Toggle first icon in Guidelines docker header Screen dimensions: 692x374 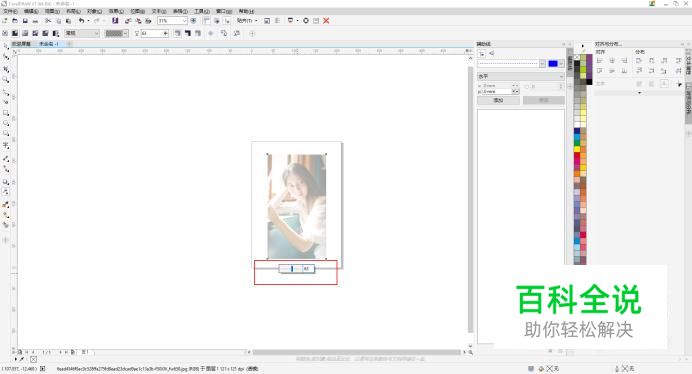pyautogui.click(x=482, y=53)
